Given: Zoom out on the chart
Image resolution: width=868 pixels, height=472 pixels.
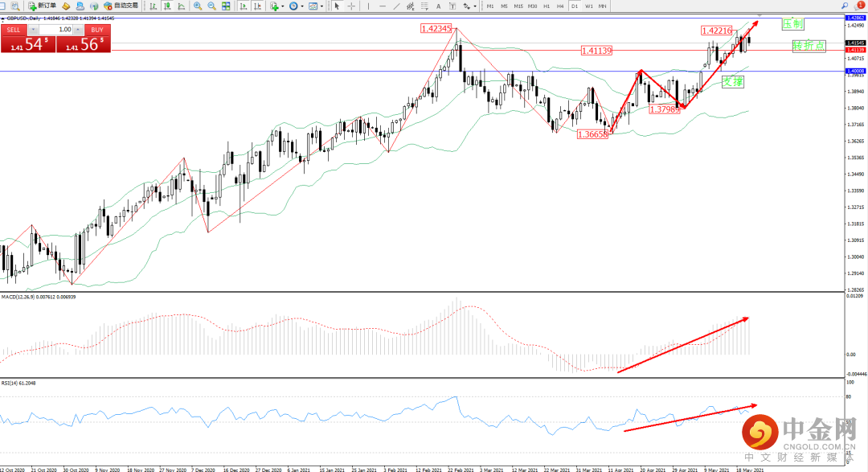Looking at the screenshot, I should click(x=211, y=6).
